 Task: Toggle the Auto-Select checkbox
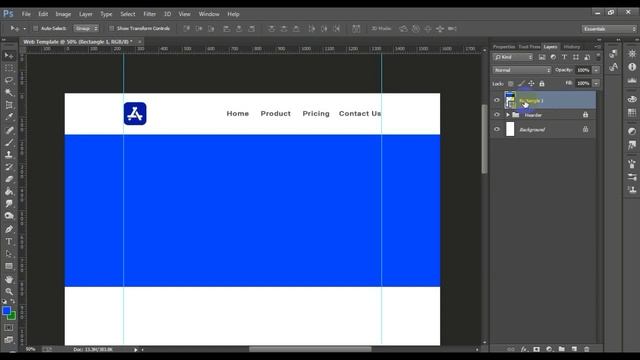(x=36, y=29)
